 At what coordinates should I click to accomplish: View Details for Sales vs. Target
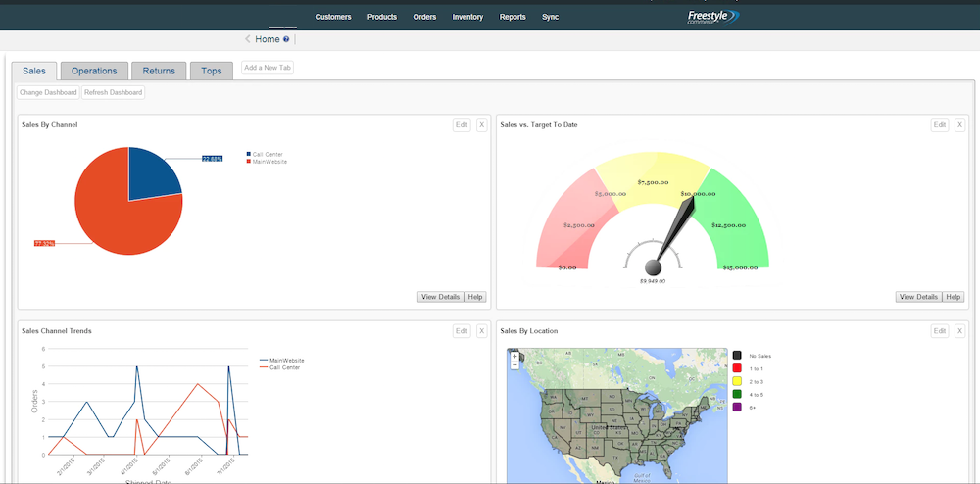918,297
